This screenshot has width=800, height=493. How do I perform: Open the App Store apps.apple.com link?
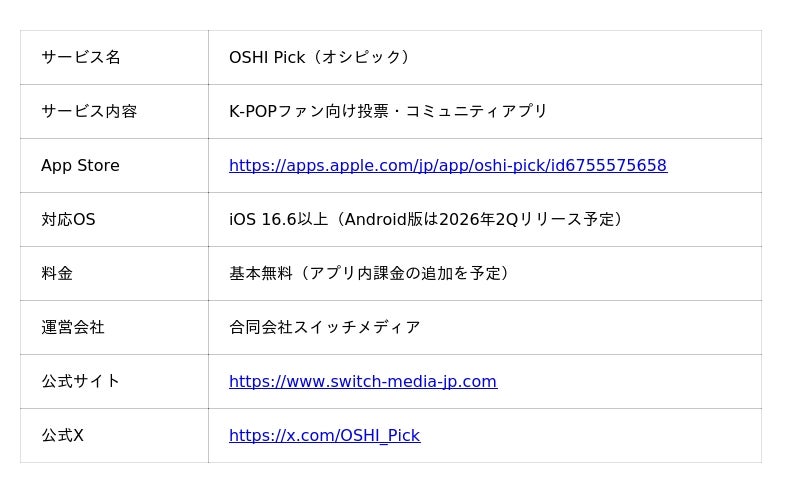(x=447, y=166)
